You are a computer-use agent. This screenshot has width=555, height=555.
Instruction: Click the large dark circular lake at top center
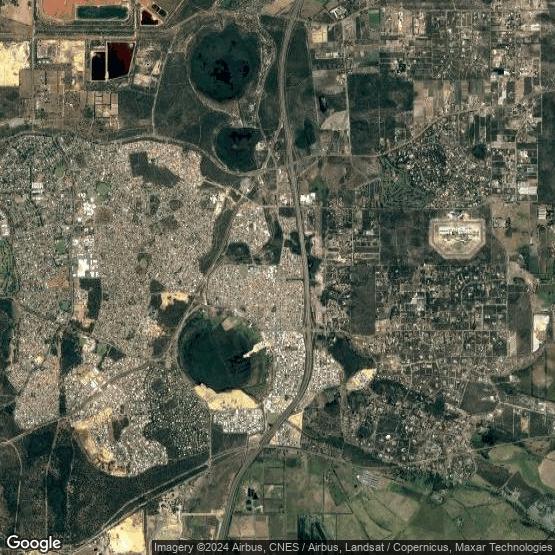[225, 63]
